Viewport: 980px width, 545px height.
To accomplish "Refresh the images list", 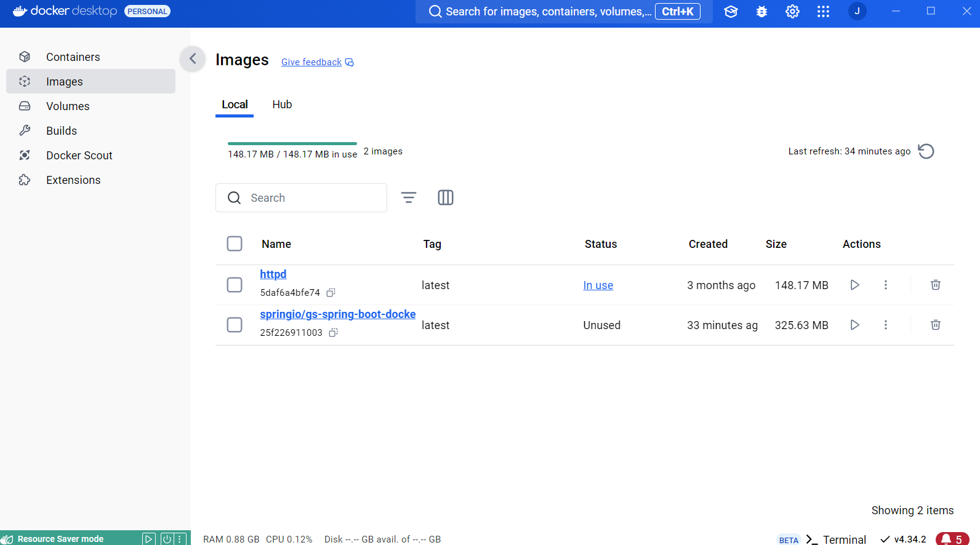I will click(926, 151).
